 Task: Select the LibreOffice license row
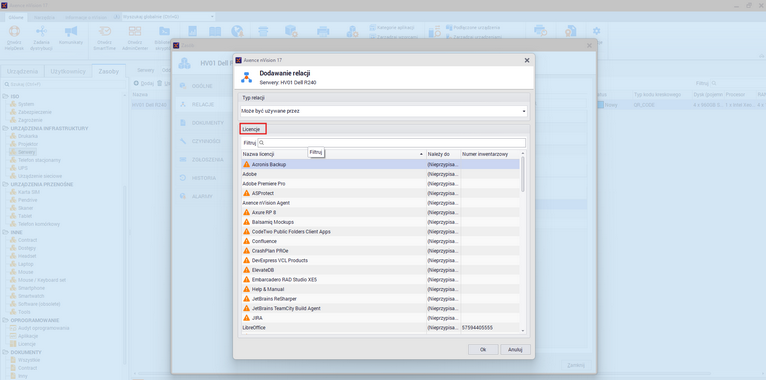381,327
